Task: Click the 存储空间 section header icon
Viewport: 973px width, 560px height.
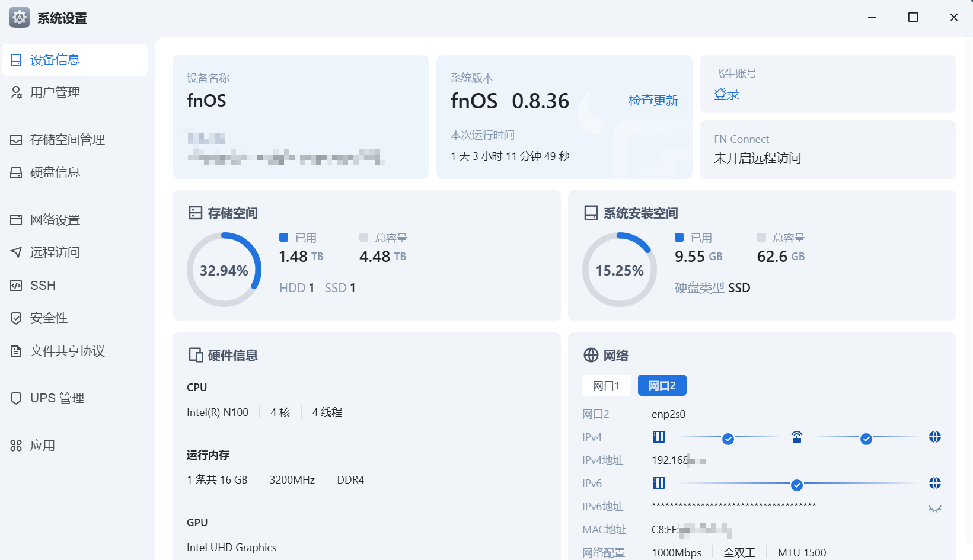Action: click(196, 213)
